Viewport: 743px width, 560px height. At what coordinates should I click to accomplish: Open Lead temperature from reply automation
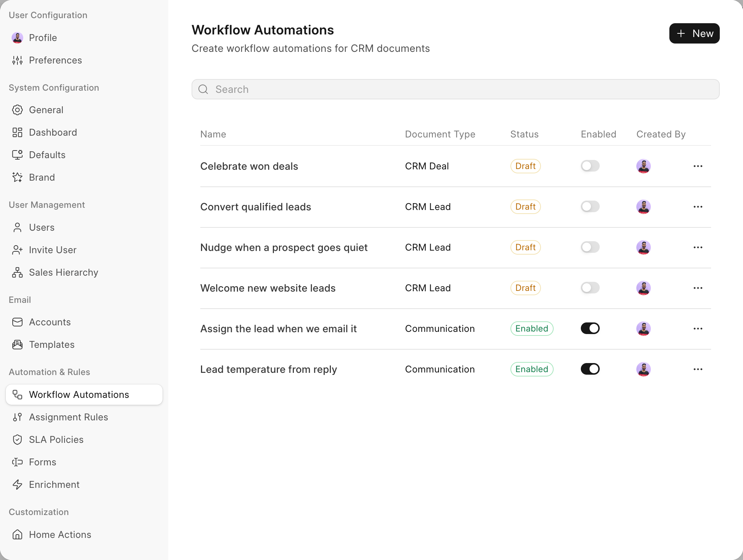268,369
